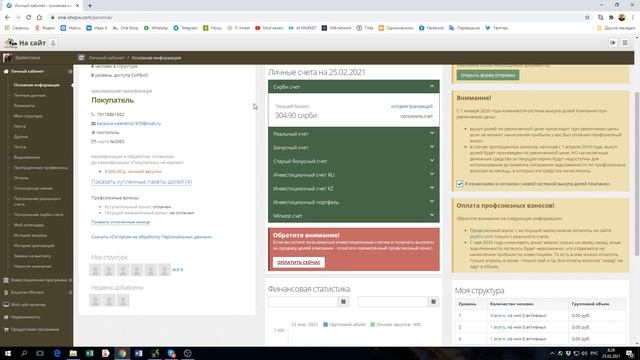Screen dimensions: 640x360
Task: Open Word from the taskbar
Action: coord(139,353)
